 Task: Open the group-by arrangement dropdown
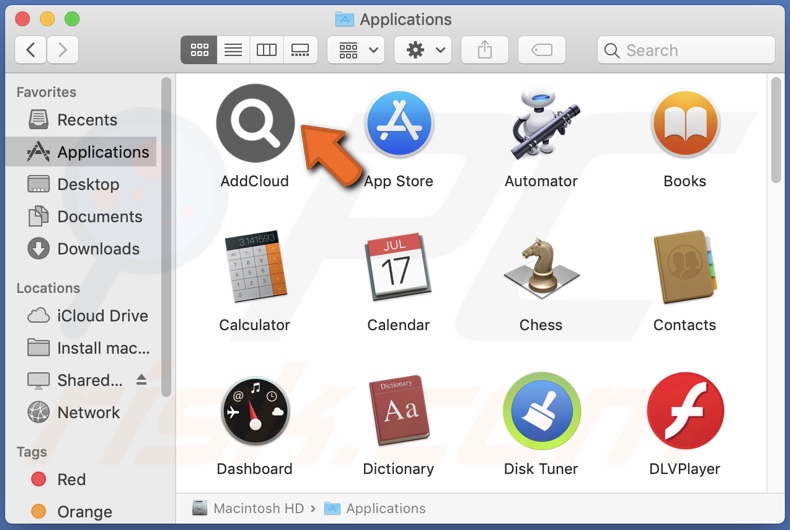(360, 50)
